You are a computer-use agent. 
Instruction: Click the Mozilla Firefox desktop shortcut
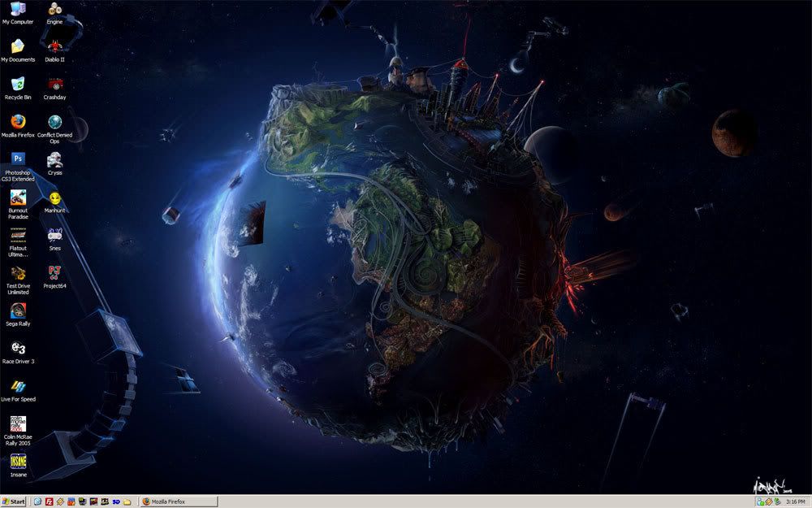pos(18,122)
